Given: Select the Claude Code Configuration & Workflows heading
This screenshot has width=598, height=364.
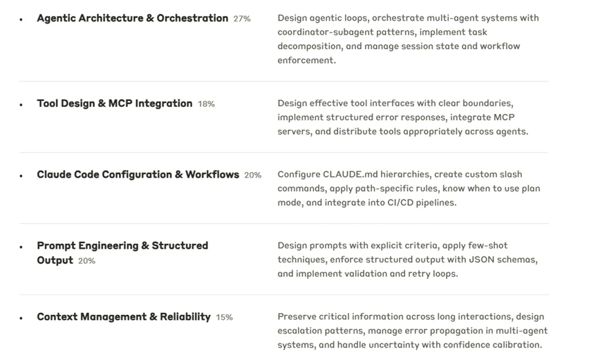Looking at the screenshot, I should click(x=138, y=175).
